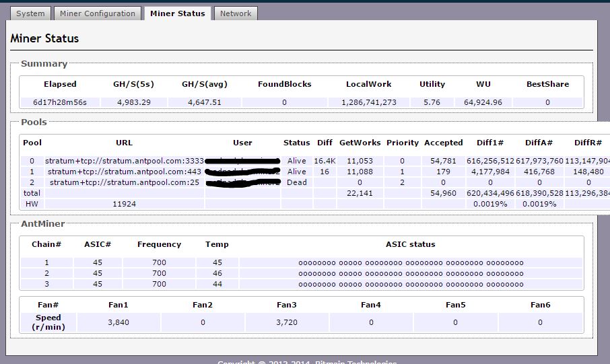Screen dimensions: 610x364
Task: Click the Fan3 speed value 3,720
Action: (x=286, y=322)
